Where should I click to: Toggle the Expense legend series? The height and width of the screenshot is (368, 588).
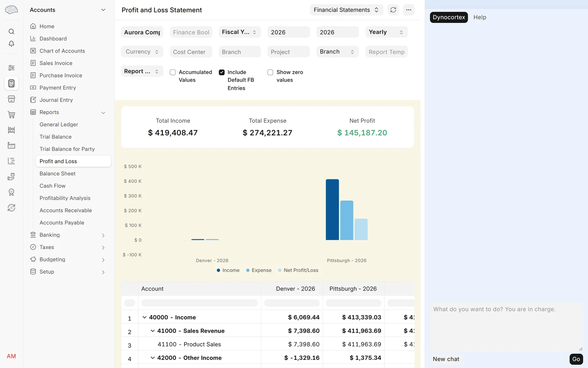[259, 270]
